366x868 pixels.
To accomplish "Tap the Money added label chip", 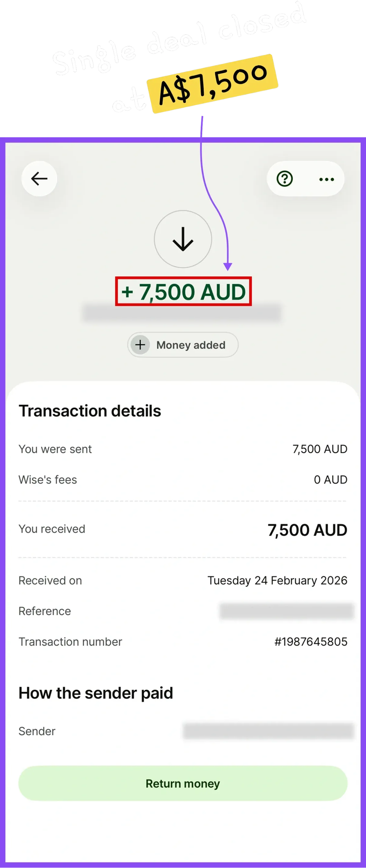I will 191,345.
